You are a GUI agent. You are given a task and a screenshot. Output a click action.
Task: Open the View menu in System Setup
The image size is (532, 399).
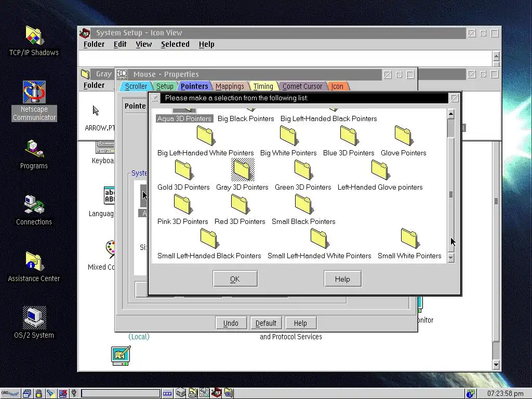tap(144, 44)
